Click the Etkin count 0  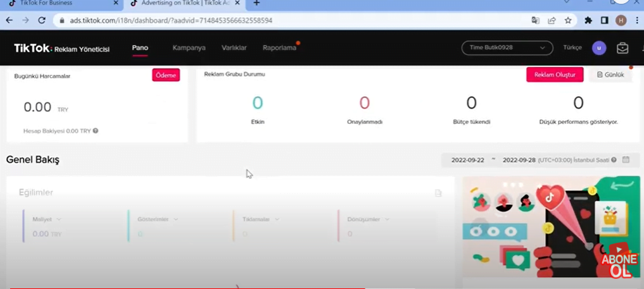click(x=258, y=102)
